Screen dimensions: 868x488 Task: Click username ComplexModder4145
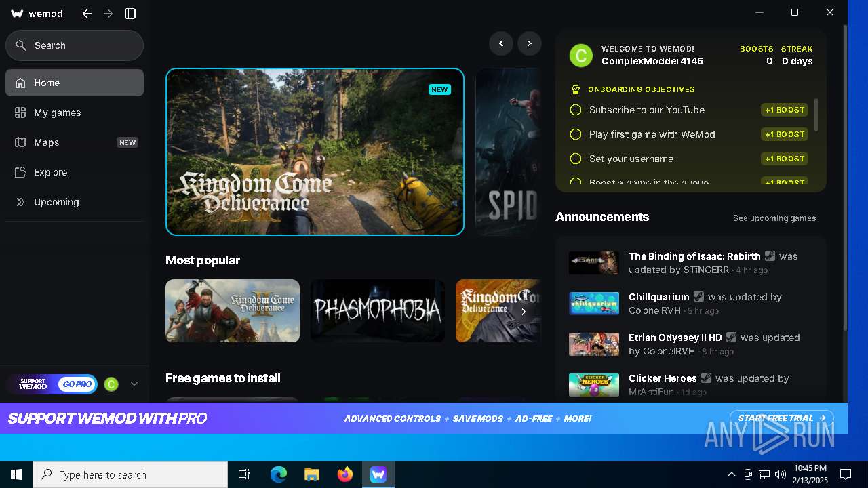tap(652, 61)
